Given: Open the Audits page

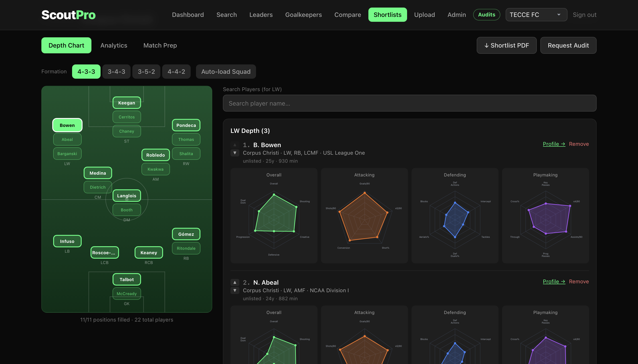Looking at the screenshot, I should point(487,15).
